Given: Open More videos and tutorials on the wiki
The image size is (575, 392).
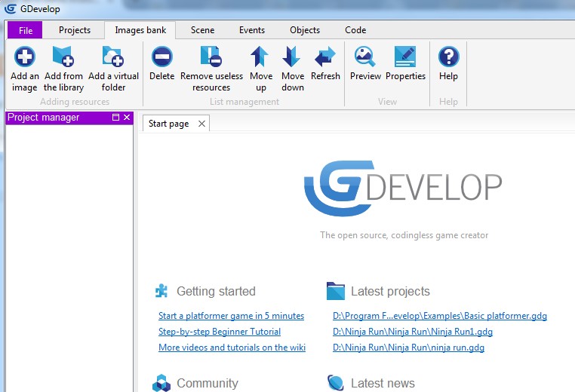Looking at the screenshot, I should [232, 348].
